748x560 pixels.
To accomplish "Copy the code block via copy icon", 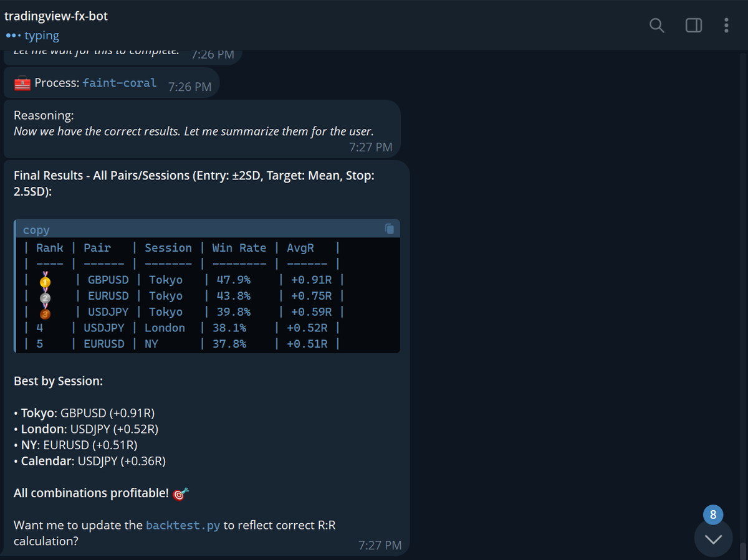I will (390, 229).
